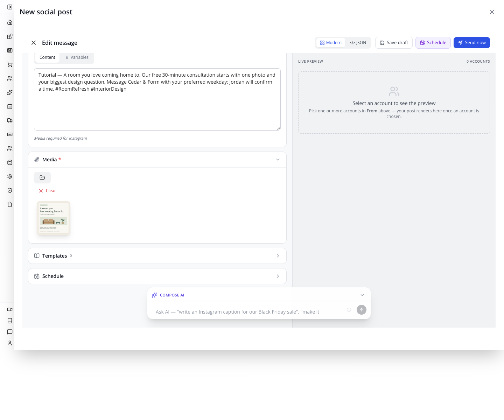Click the Save draft button
The width and height of the screenshot is (504, 420).
point(394,43)
